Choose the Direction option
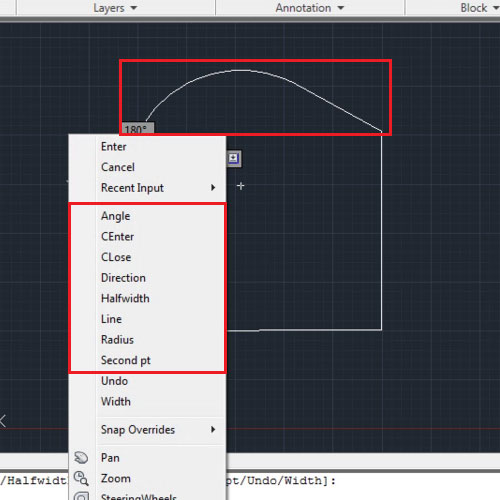 (x=147, y=278)
